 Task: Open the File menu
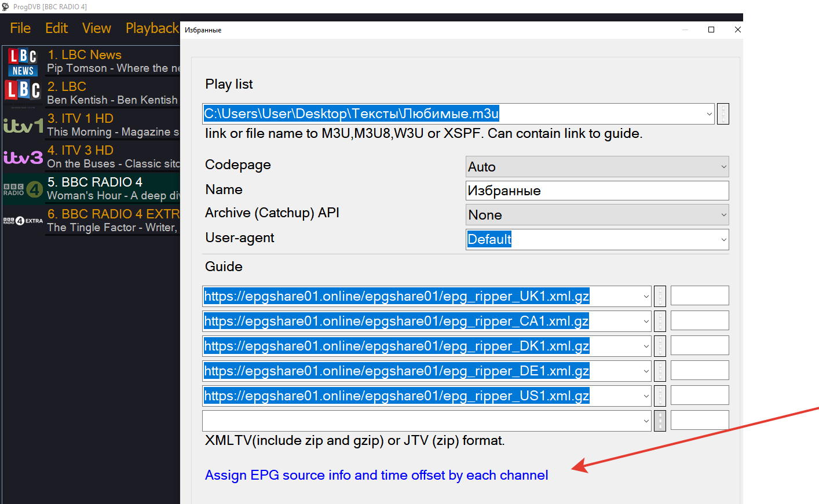(20, 28)
